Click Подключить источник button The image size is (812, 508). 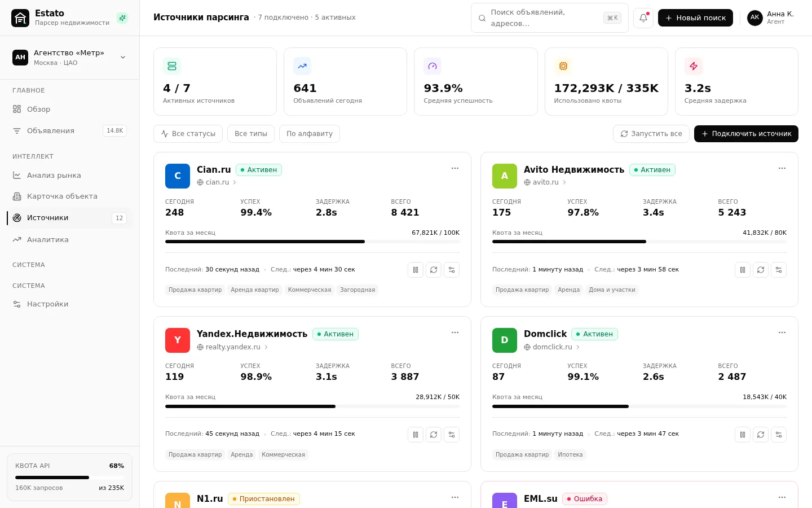[x=746, y=134]
